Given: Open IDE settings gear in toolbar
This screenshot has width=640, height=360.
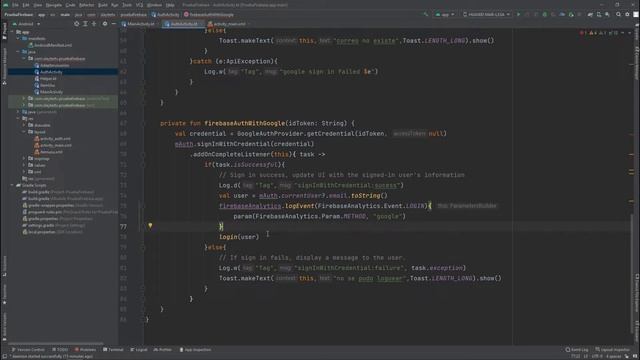Looking at the screenshot, I should [627, 14].
